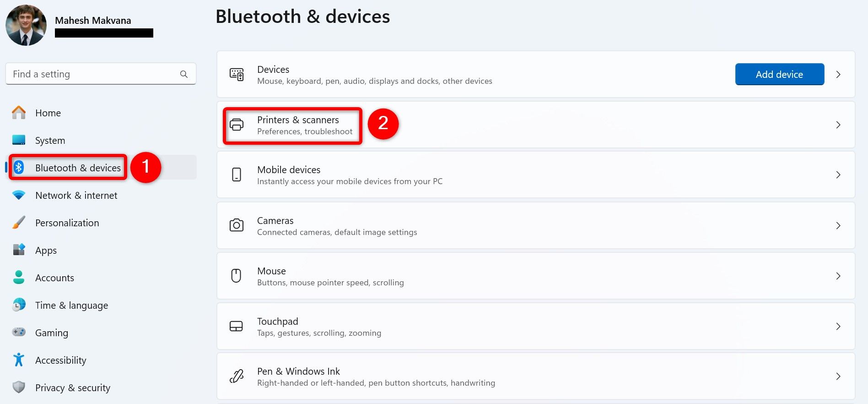Click the Mobile devices phone icon
868x404 pixels.
pyautogui.click(x=237, y=175)
